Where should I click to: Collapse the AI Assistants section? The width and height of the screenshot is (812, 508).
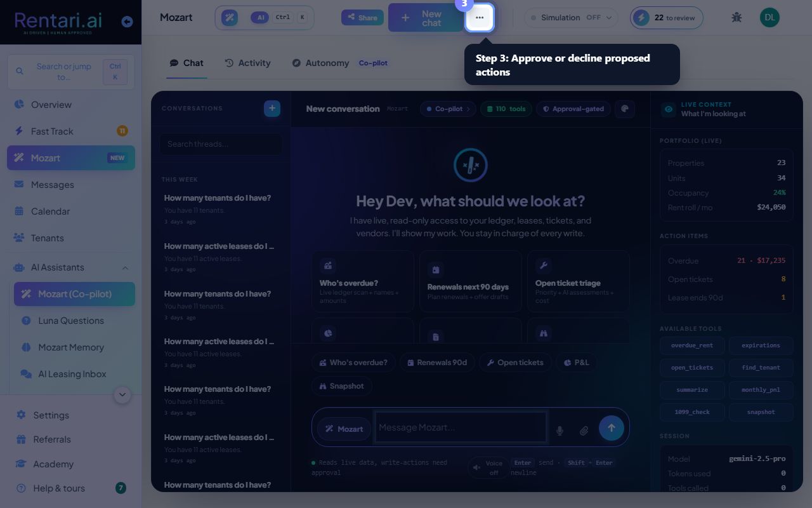point(125,268)
